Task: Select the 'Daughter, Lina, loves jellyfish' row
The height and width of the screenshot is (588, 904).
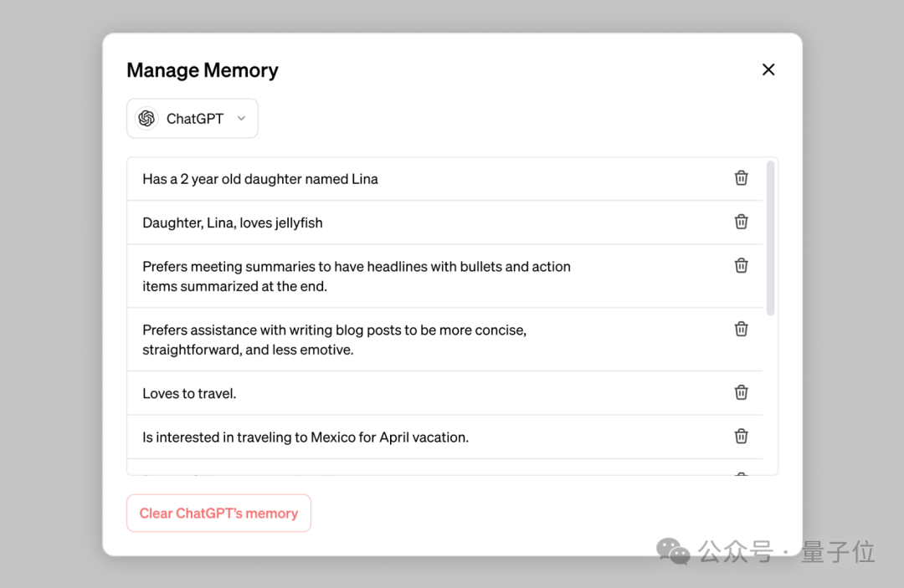Action: (444, 222)
